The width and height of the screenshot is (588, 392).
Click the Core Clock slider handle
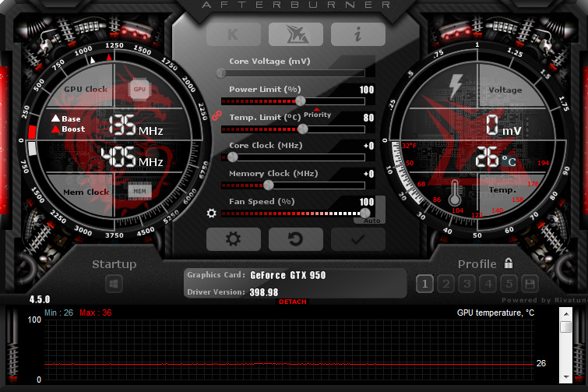pos(233,157)
